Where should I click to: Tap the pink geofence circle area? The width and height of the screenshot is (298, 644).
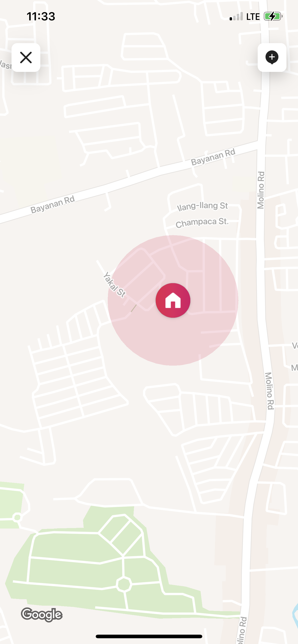tap(173, 343)
